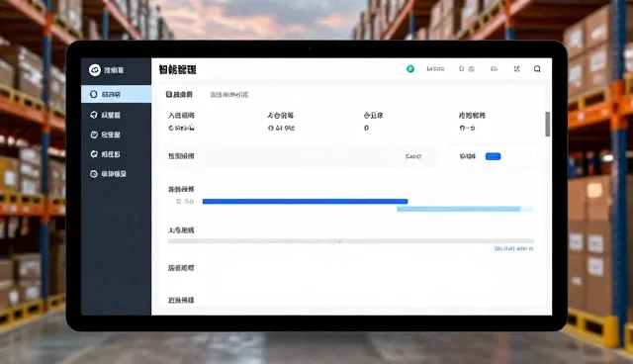Select the bold first tab below the title

179,94
